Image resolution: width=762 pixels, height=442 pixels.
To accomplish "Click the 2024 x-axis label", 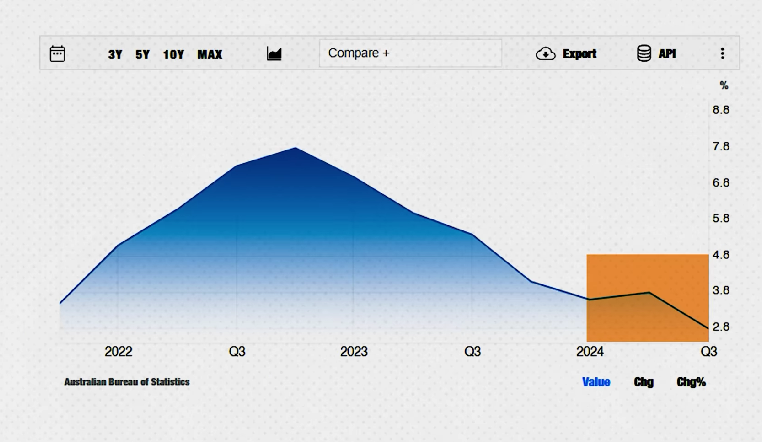I will pos(590,351).
